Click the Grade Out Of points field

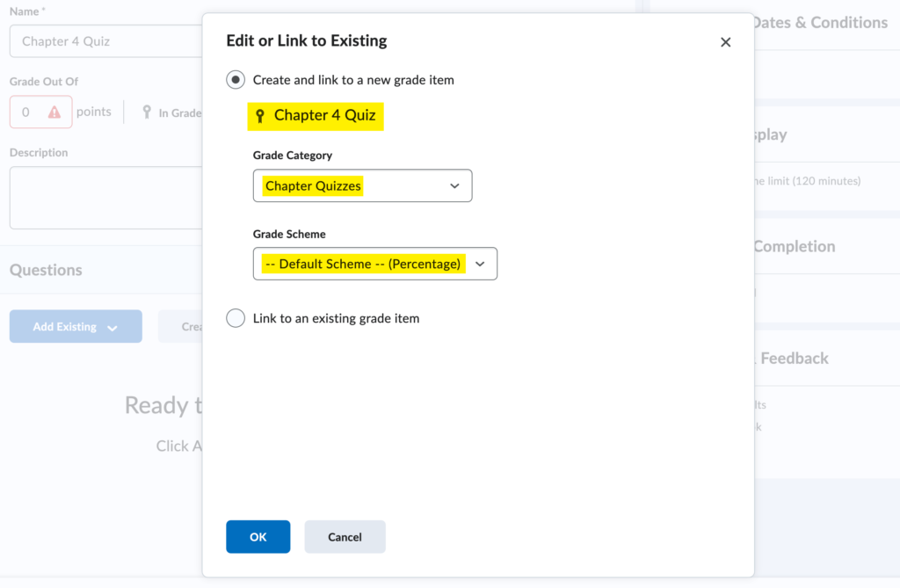pyautogui.click(x=27, y=113)
